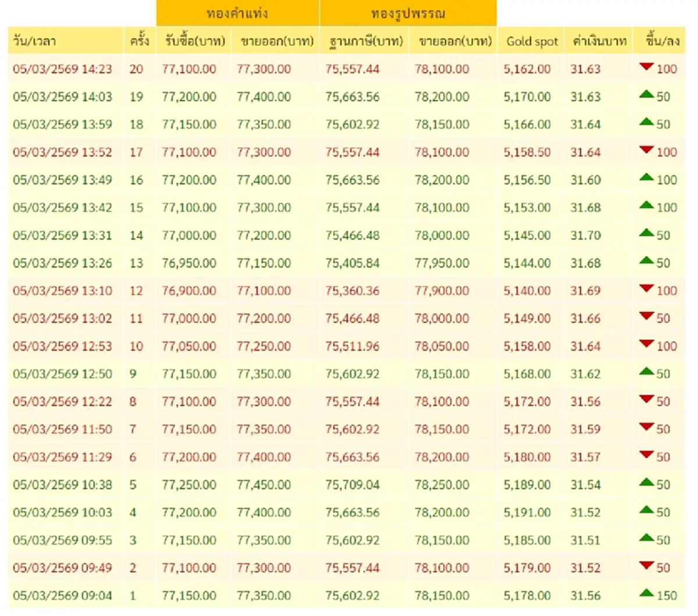The image size is (698, 616).
Task: Click the Gold spot column header
Action: click(x=532, y=41)
